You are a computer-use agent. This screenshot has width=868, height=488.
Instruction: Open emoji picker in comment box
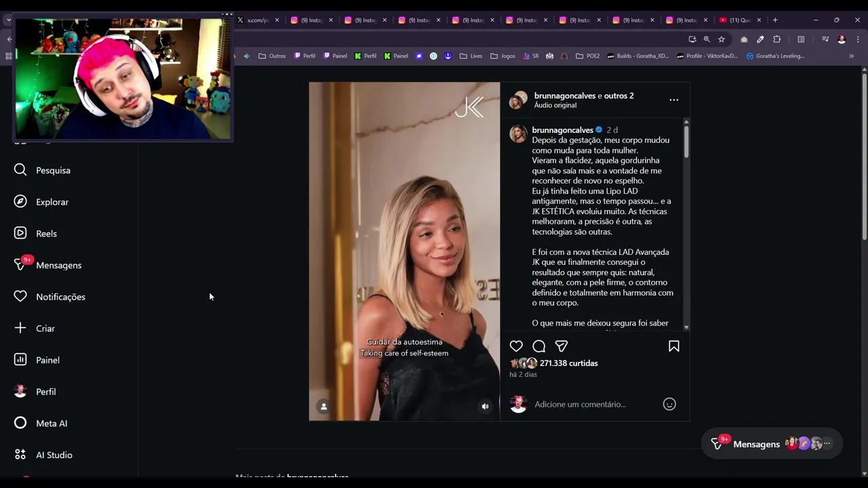click(669, 404)
